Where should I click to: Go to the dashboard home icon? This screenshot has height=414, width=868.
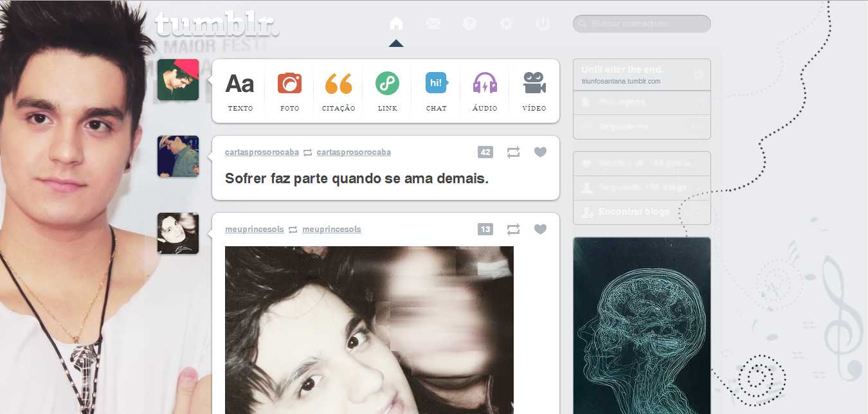(x=396, y=24)
